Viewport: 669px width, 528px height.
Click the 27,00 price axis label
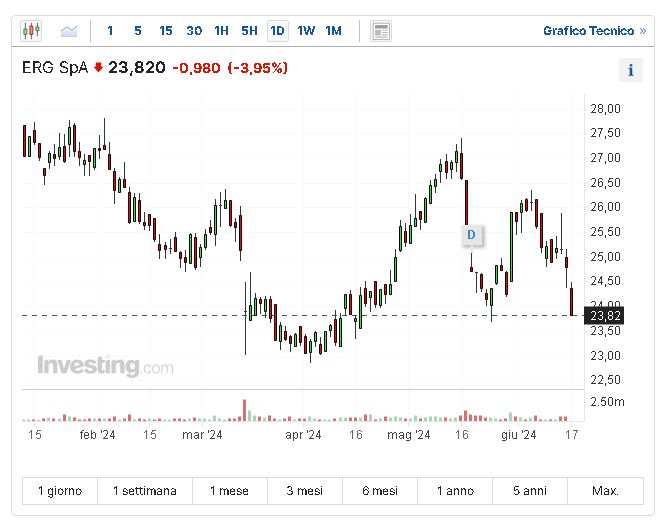(x=605, y=158)
